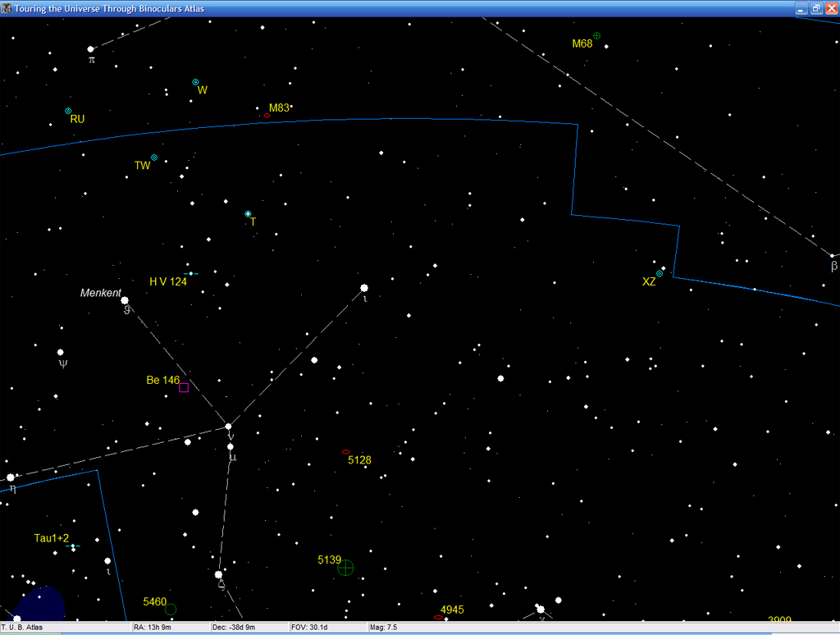Select the iota star at the line's end
Screen dimensions: 840x635
click(x=363, y=288)
